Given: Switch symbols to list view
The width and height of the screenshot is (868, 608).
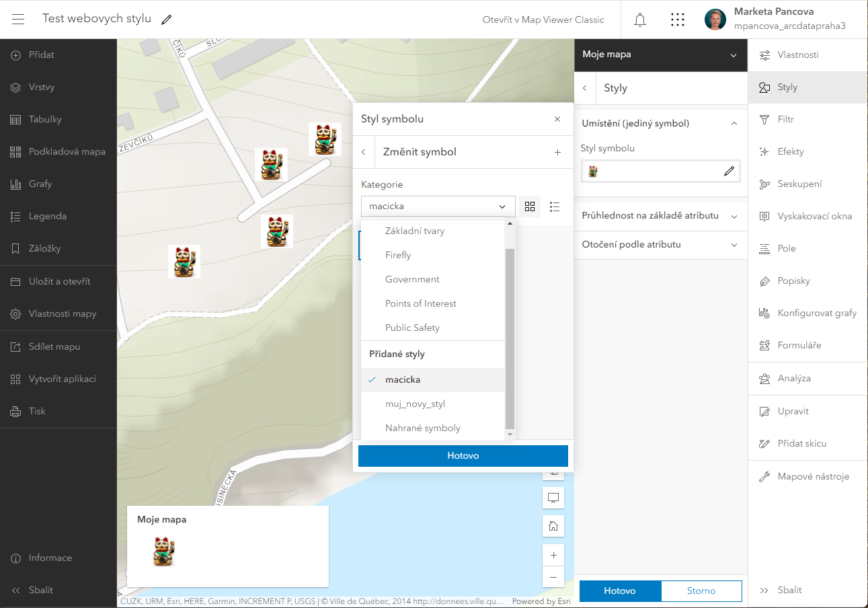Looking at the screenshot, I should 555,206.
